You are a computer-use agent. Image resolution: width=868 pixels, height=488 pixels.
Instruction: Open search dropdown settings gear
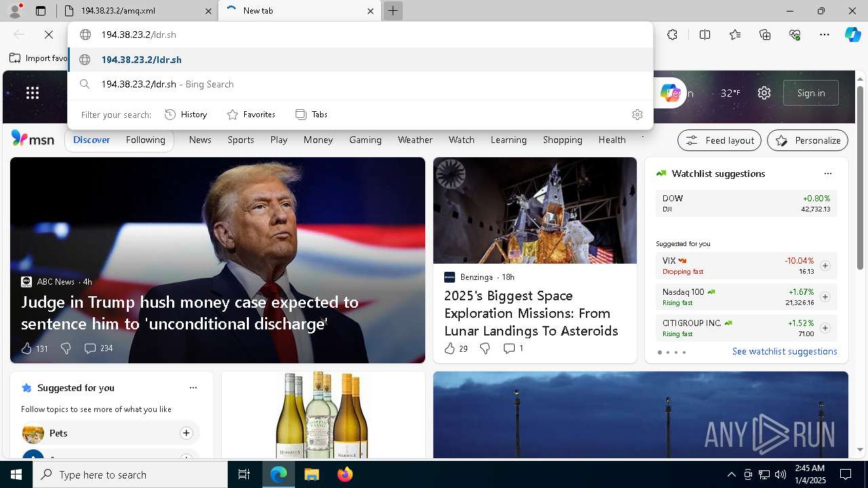point(637,115)
